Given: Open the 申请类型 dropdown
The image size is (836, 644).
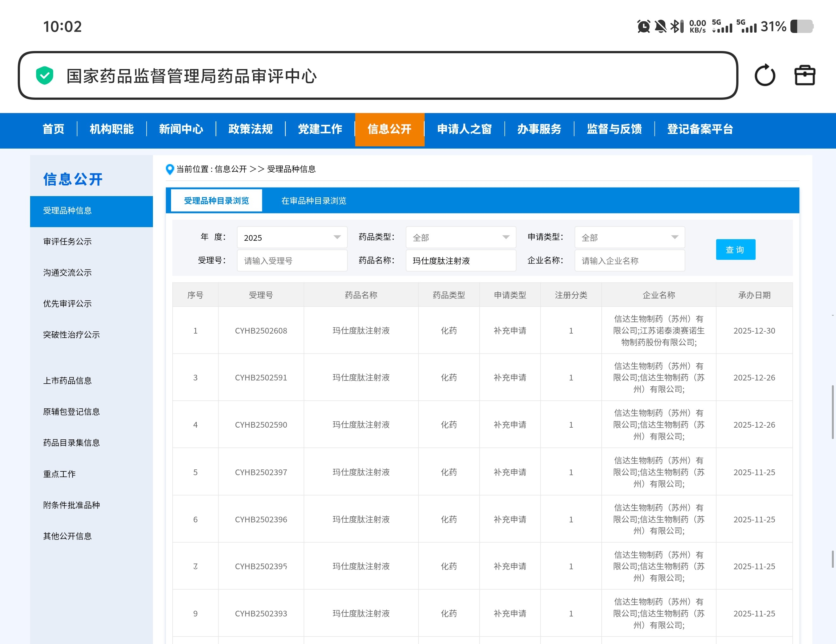Looking at the screenshot, I should coord(629,237).
